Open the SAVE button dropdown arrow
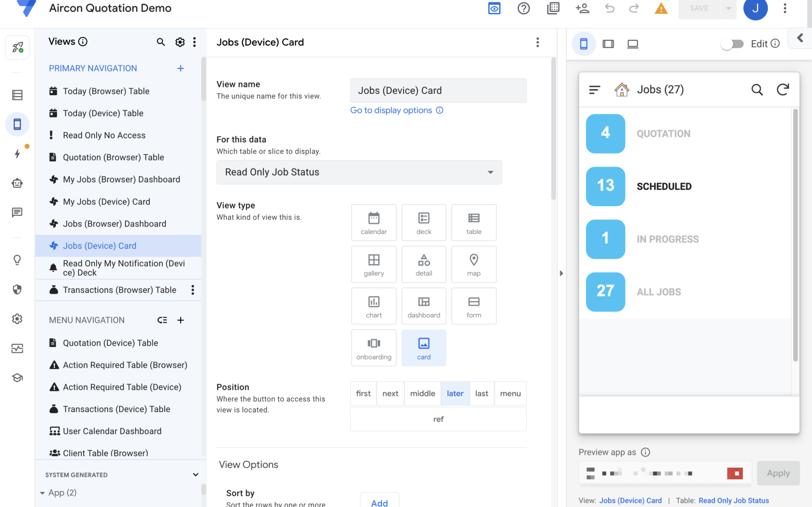This screenshot has width=812, height=507. click(729, 8)
